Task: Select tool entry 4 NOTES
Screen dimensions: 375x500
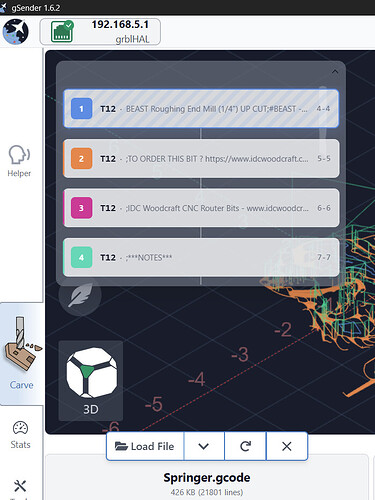Action: (x=201, y=257)
